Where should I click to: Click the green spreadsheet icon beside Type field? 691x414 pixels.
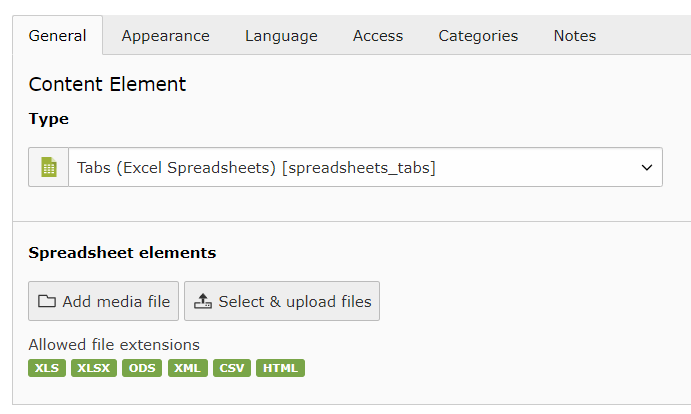pyautogui.click(x=48, y=168)
